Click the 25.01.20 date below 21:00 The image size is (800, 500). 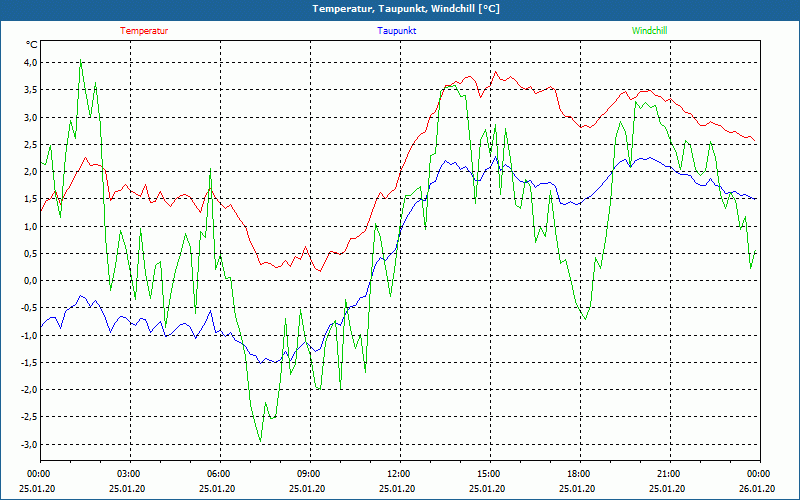(x=668, y=489)
